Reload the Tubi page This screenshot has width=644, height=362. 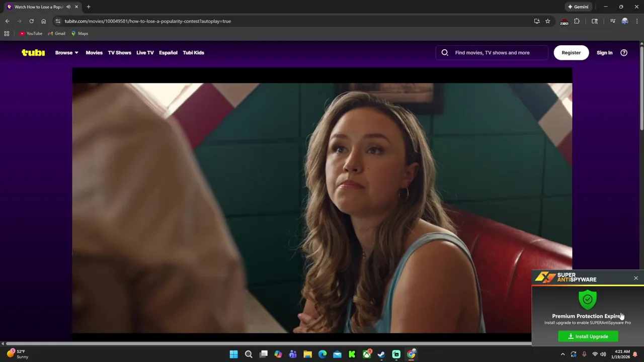click(31, 21)
